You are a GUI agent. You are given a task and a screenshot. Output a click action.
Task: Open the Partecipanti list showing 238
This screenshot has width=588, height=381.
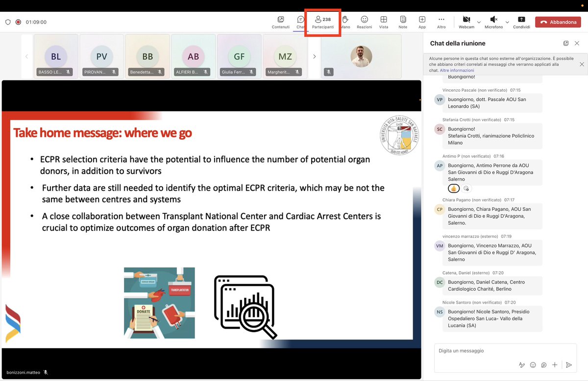(323, 22)
